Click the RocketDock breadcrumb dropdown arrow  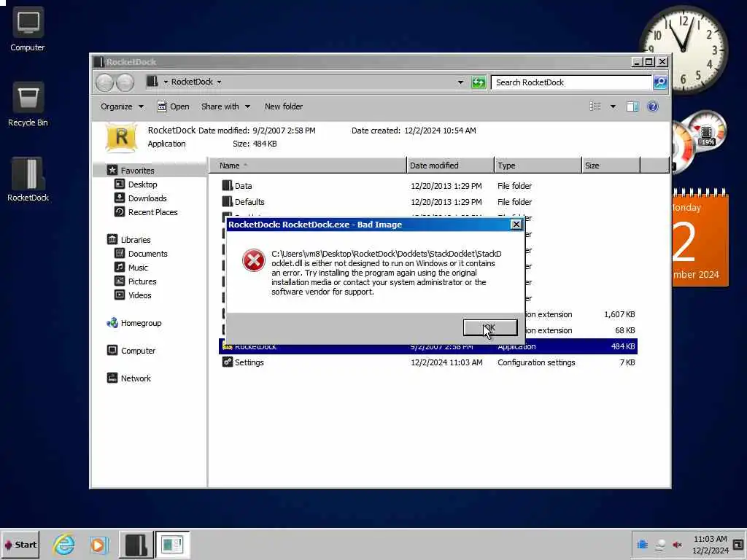click(219, 82)
